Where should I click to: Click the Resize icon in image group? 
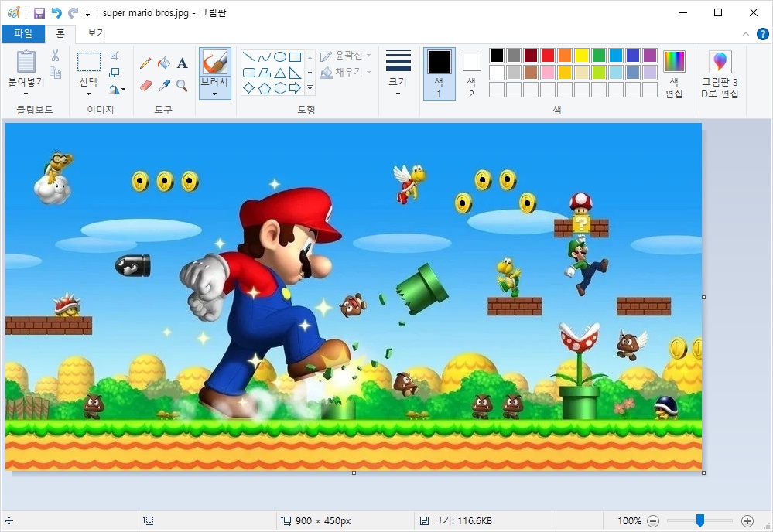click(x=114, y=73)
